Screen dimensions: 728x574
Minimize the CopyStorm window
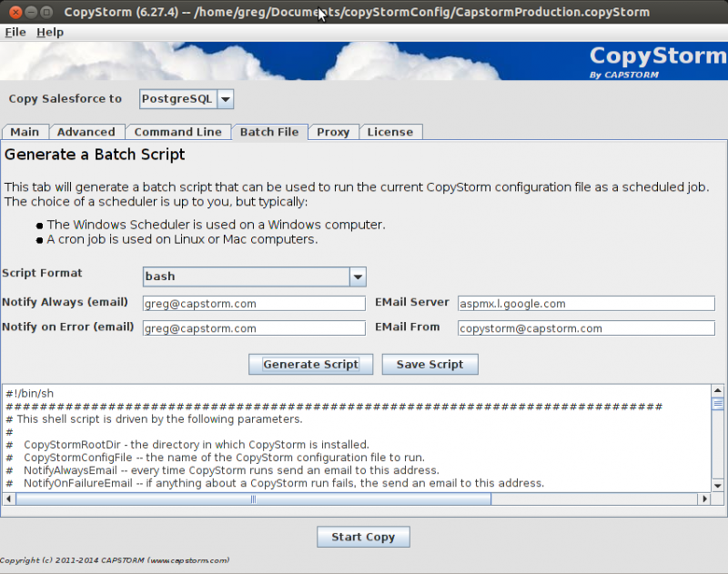tap(31, 12)
